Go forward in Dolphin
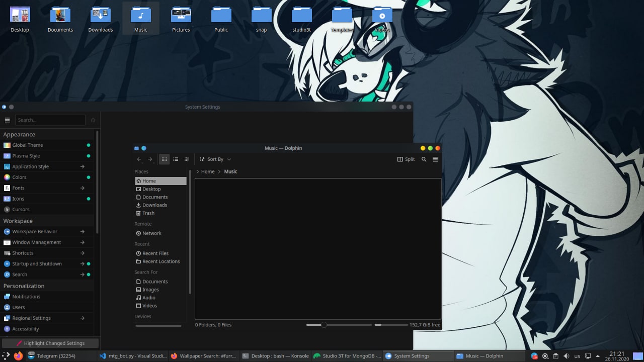 [150, 159]
